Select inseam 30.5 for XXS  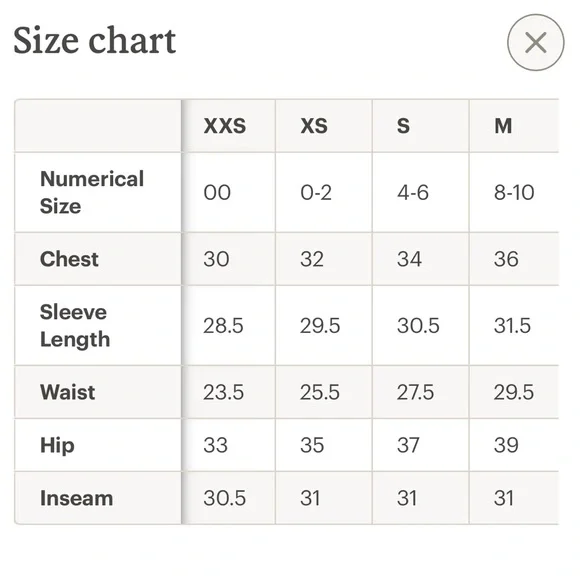(x=225, y=498)
